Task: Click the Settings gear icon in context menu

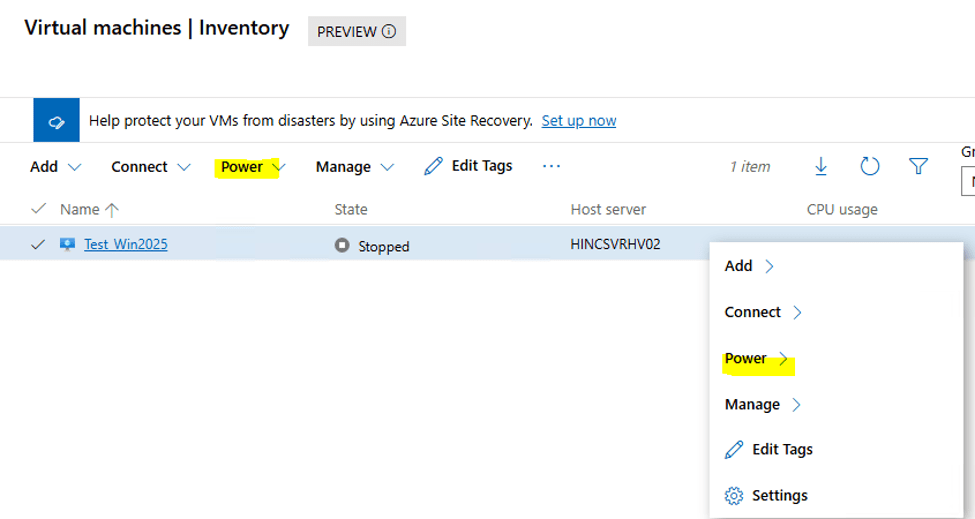Action: 734,495
